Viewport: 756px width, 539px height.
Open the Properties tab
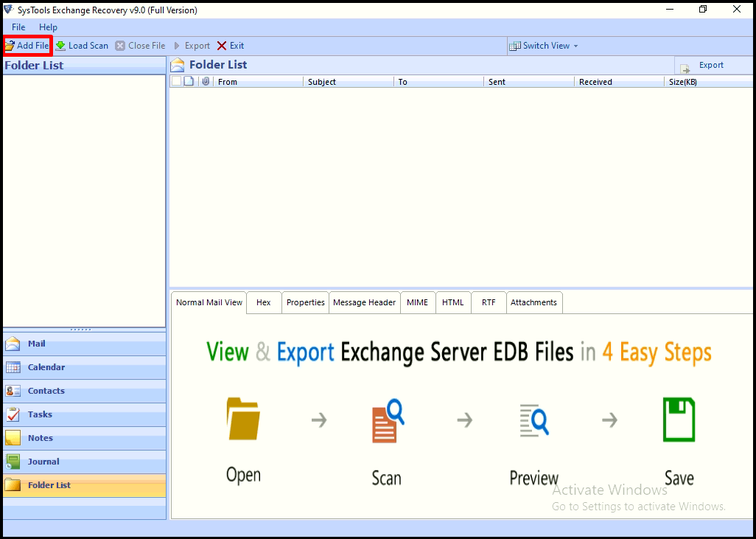pyautogui.click(x=305, y=302)
